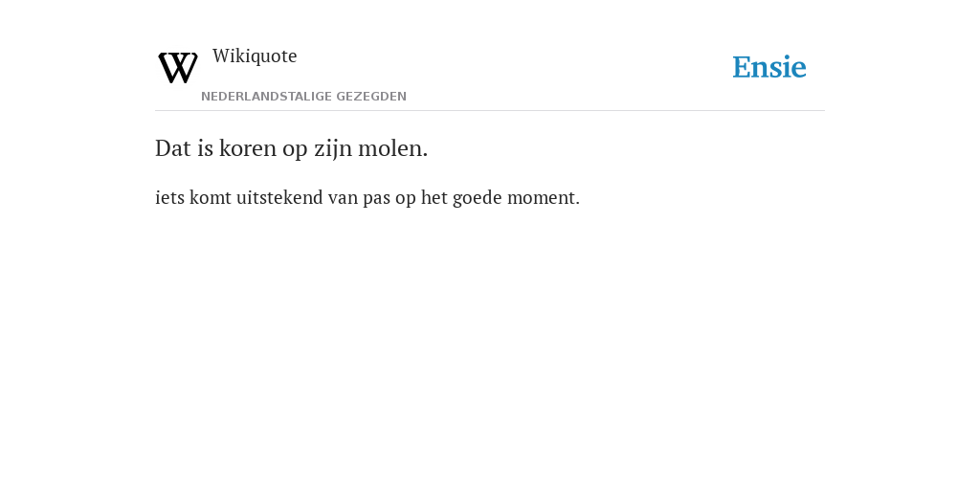Click the Wikipedia W logo icon
This screenshot has height=490, width=980.
(x=178, y=68)
